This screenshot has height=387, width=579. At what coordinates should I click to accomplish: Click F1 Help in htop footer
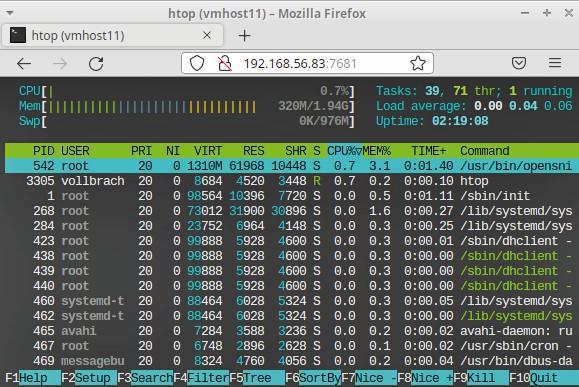click(33, 378)
